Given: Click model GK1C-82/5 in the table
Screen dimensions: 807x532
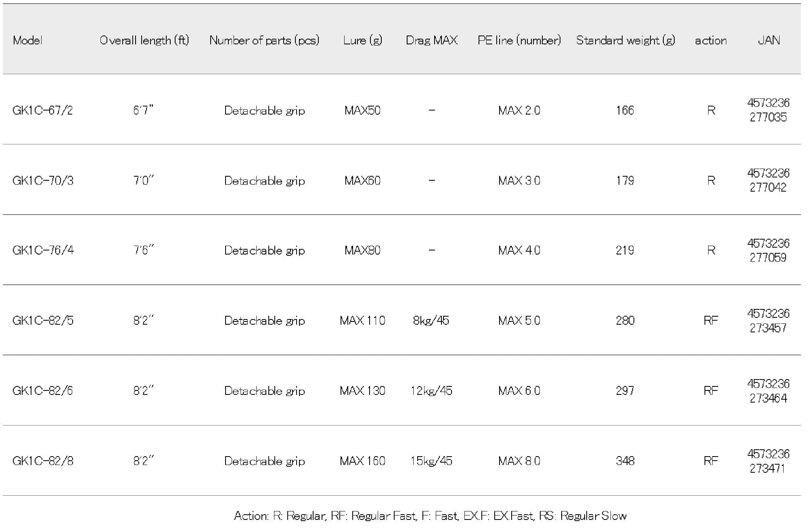Looking at the screenshot, I should [x=43, y=321].
